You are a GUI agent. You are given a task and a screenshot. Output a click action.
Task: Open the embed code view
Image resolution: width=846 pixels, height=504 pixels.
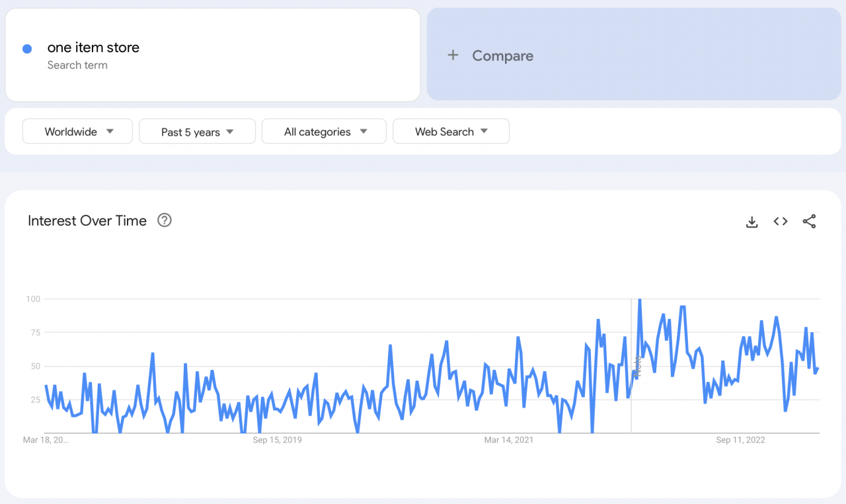point(780,222)
